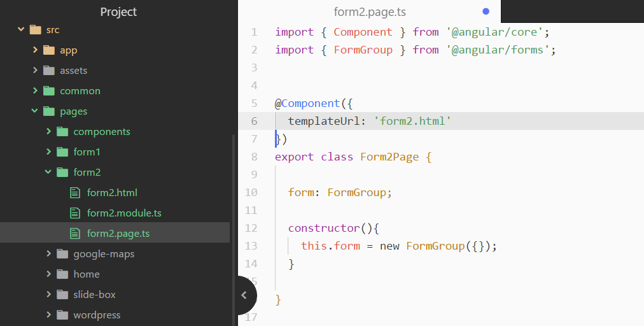Expand the slide-box folder chevron
644x326 pixels.
[x=48, y=294]
